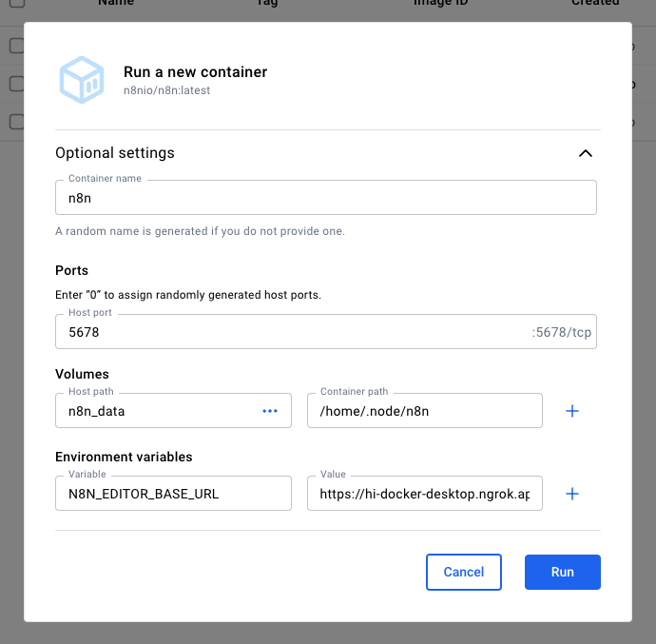Toggle the select-all checkbox in the table header
Image resolution: width=656 pixels, height=644 pixels.
(16, 4)
